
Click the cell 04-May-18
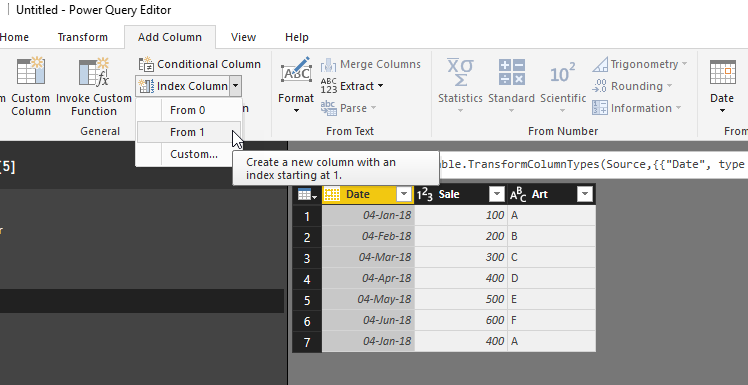coord(368,300)
